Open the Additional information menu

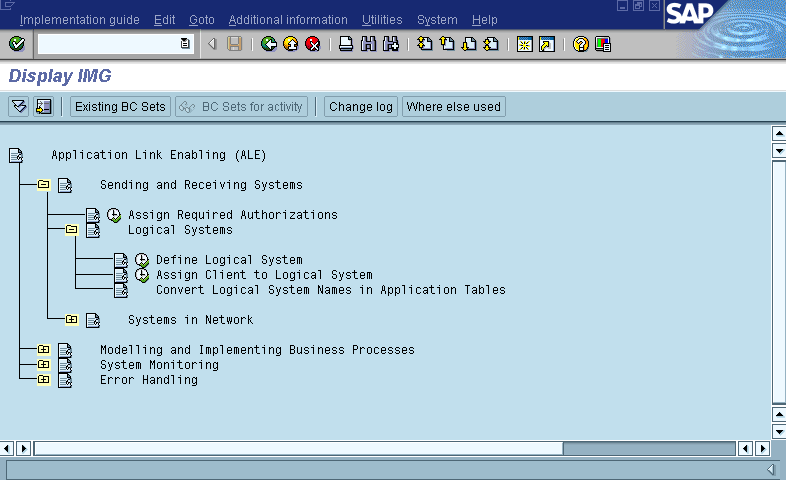[288, 20]
